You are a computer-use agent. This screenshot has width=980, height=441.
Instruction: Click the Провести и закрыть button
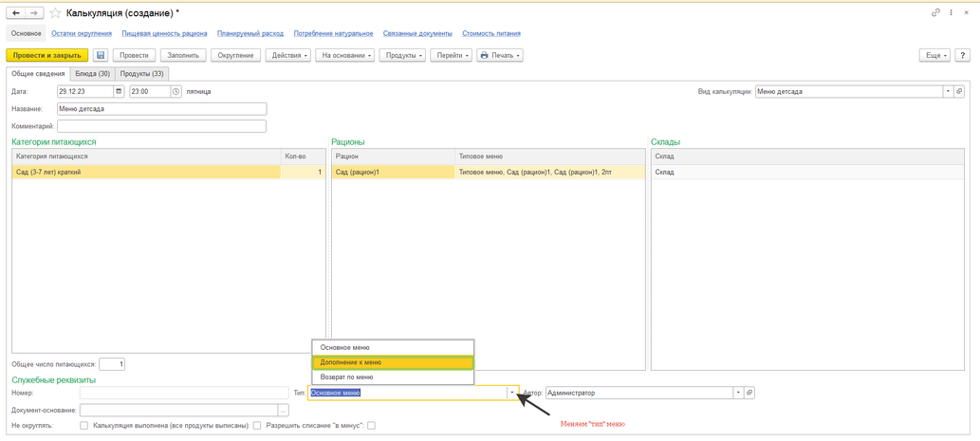pyautogui.click(x=47, y=55)
